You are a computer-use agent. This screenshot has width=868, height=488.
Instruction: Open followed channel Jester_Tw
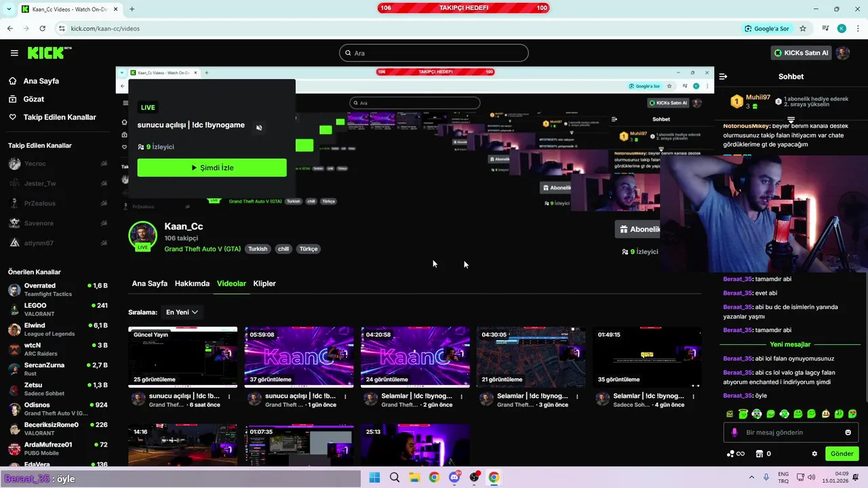[x=58, y=183]
